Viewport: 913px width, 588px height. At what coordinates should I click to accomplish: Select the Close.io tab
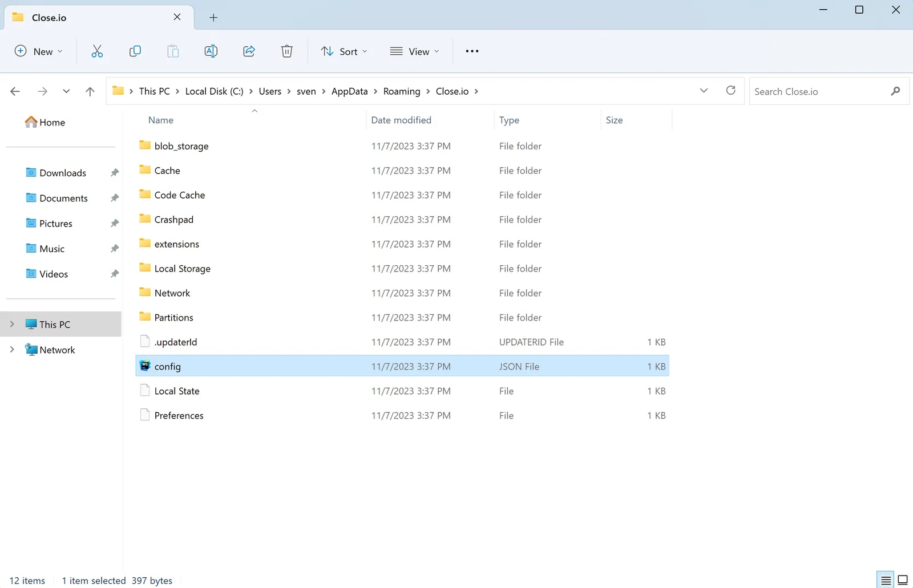pos(99,17)
